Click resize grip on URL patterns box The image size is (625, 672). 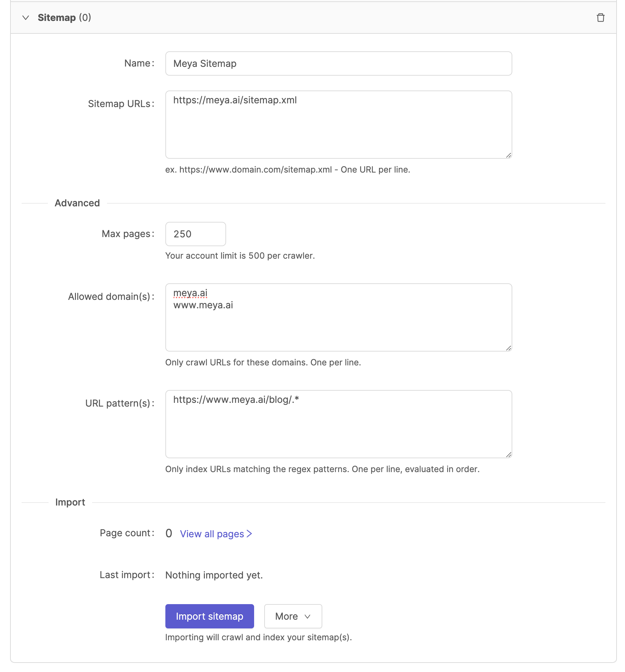[508, 455]
